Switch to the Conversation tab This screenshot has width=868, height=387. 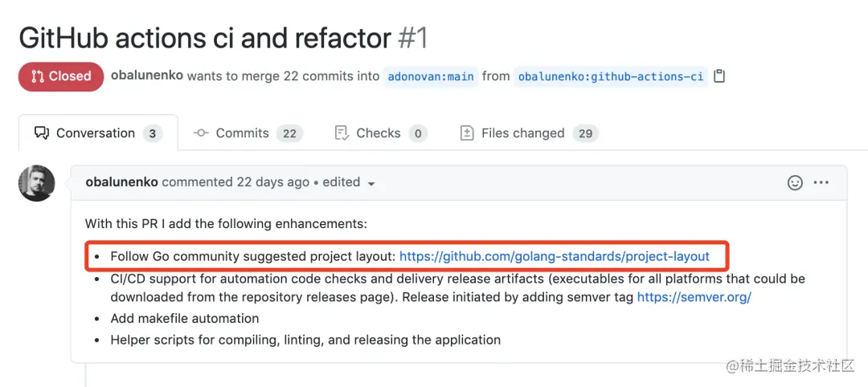click(x=98, y=133)
